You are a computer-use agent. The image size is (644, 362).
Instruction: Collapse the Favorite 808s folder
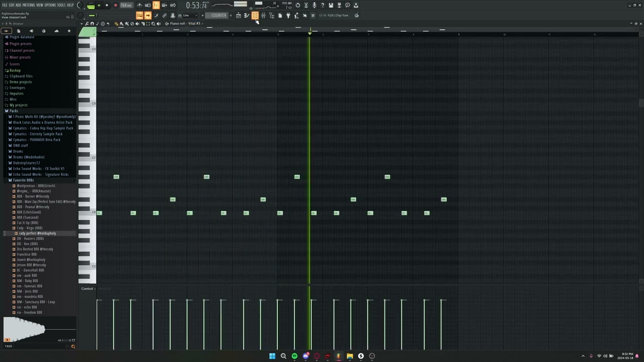pos(23,180)
